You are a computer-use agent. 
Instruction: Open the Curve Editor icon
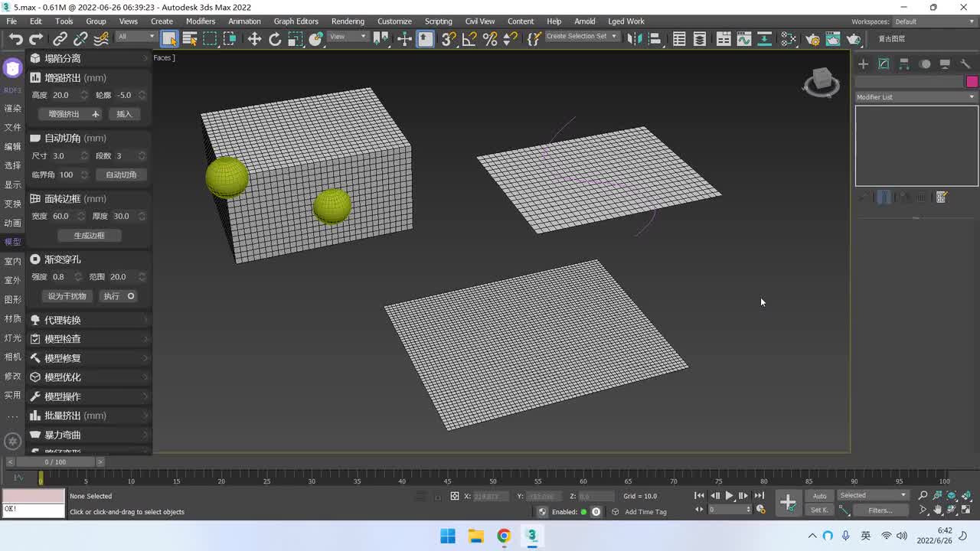click(744, 39)
